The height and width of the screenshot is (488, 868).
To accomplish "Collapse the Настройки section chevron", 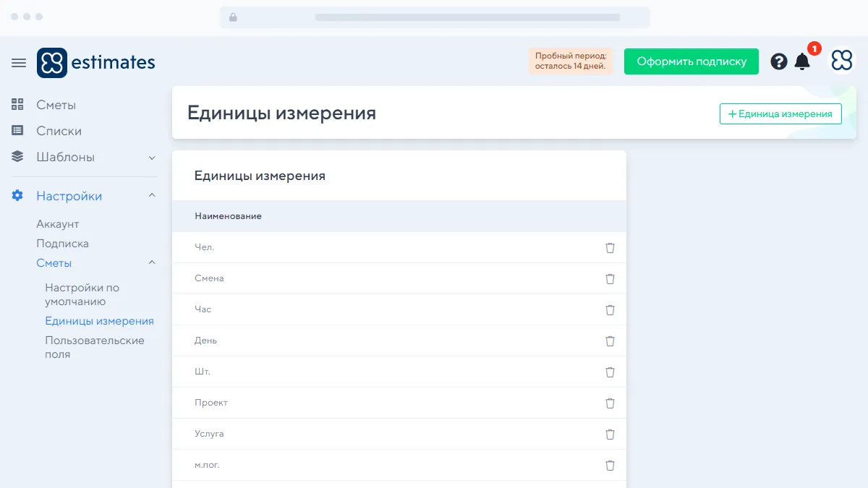I will point(152,196).
